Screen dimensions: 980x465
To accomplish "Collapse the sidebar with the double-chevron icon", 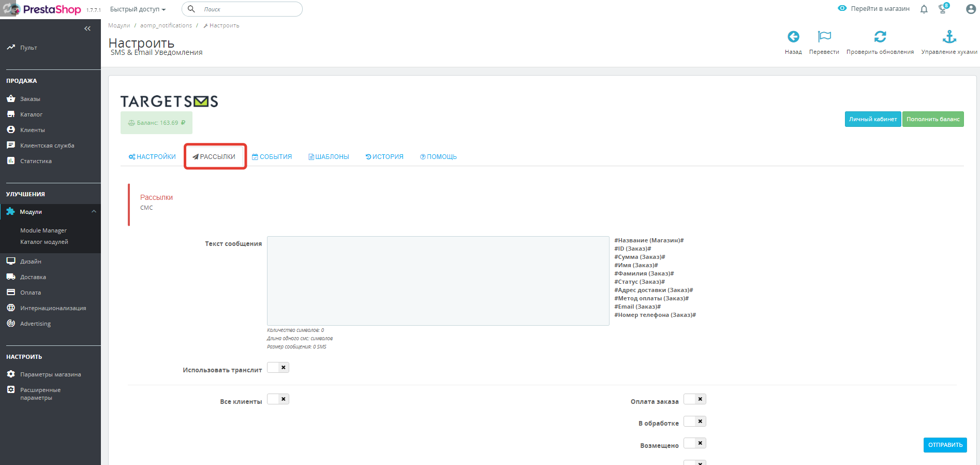I will point(87,28).
